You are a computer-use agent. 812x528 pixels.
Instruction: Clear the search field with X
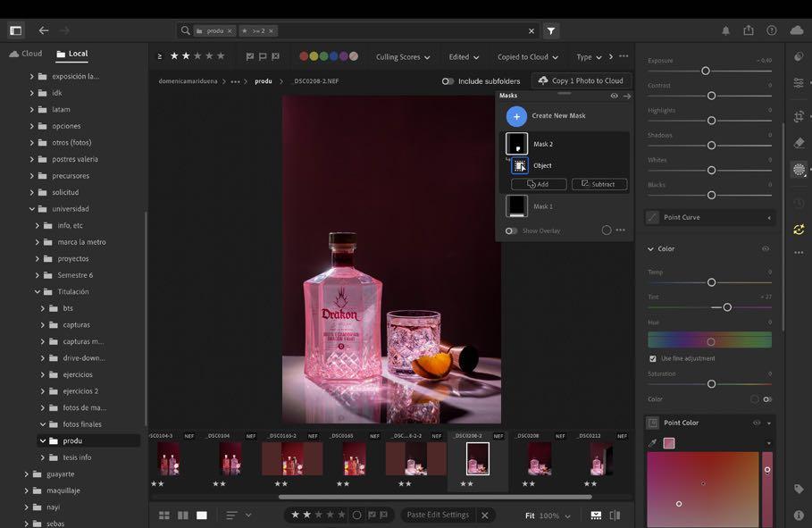(x=532, y=31)
